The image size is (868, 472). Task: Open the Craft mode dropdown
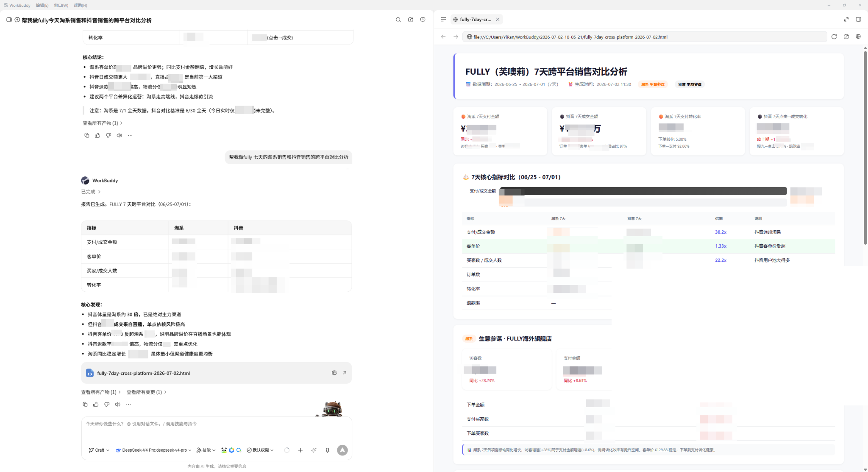tap(99, 450)
